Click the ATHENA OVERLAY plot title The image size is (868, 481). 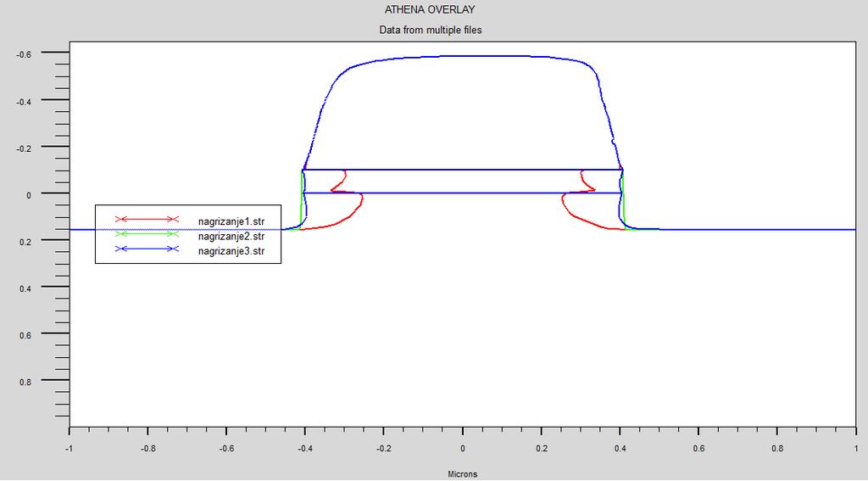[430, 9]
